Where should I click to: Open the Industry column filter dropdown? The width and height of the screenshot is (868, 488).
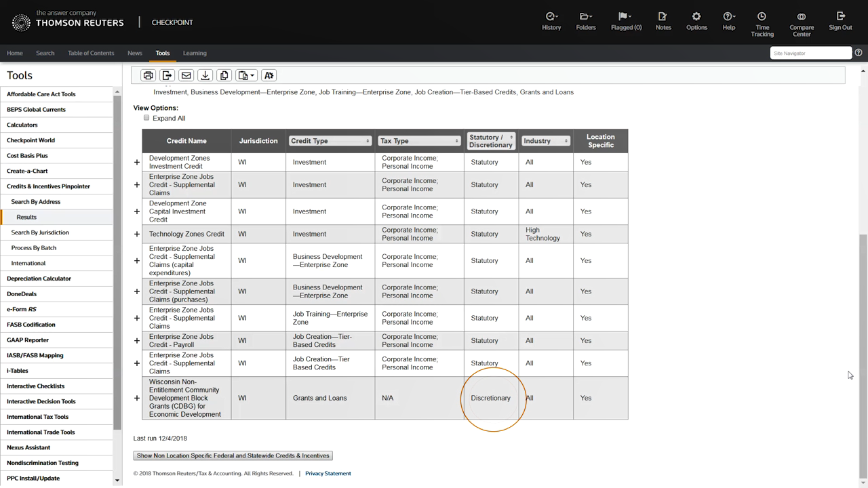(545, 141)
